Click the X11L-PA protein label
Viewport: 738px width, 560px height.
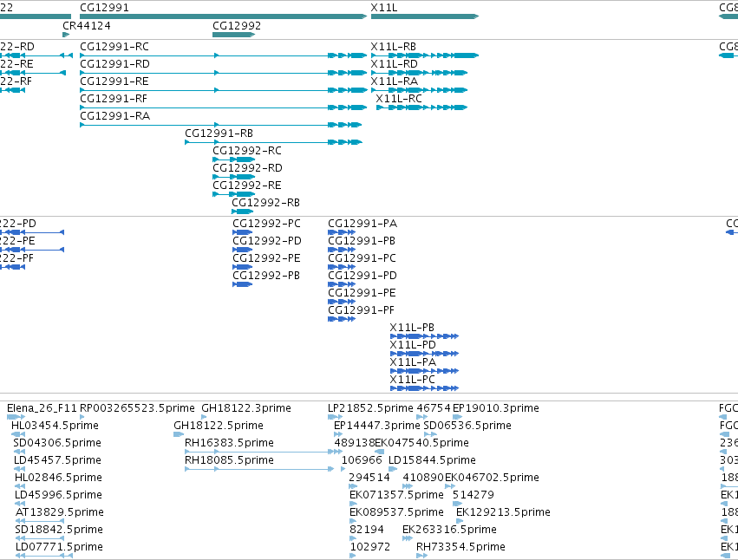click(413, 362)
